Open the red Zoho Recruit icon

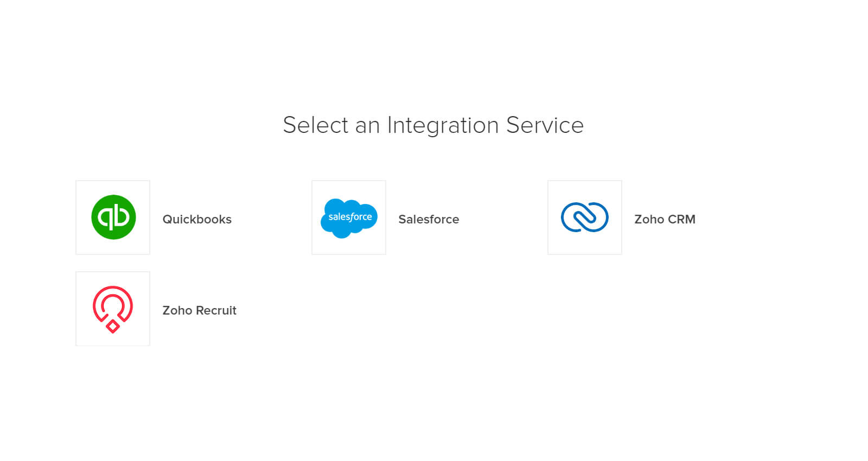tap(113, 309)
